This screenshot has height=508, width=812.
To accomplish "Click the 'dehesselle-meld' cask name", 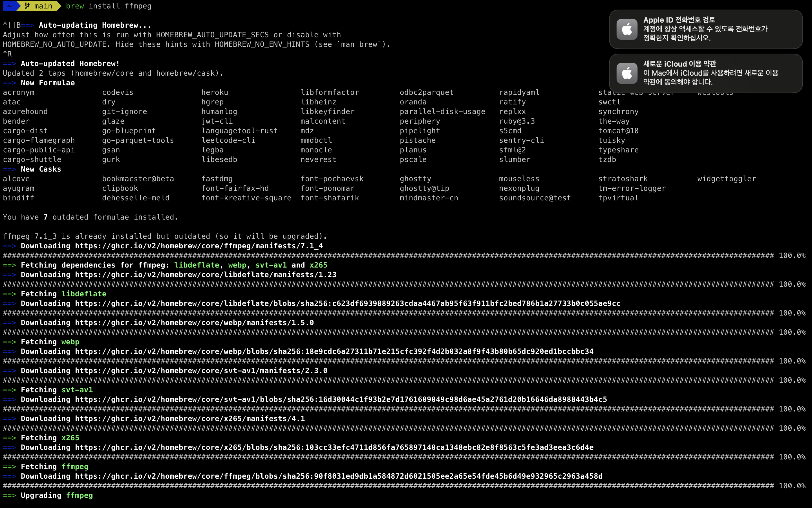I will point(136,198).
